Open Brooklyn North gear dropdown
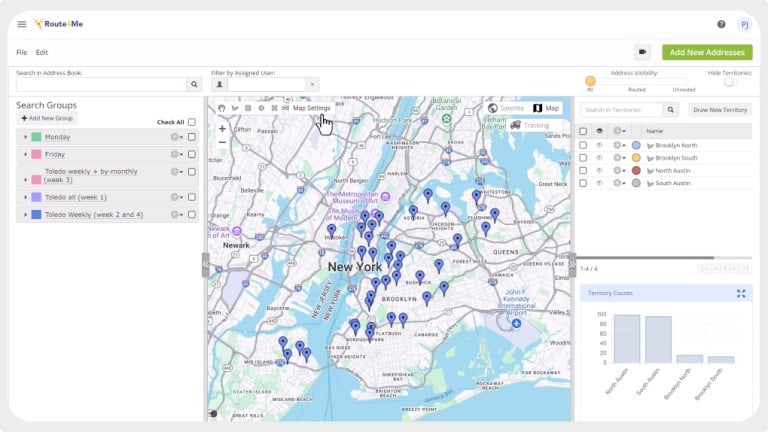 point(619,145)
